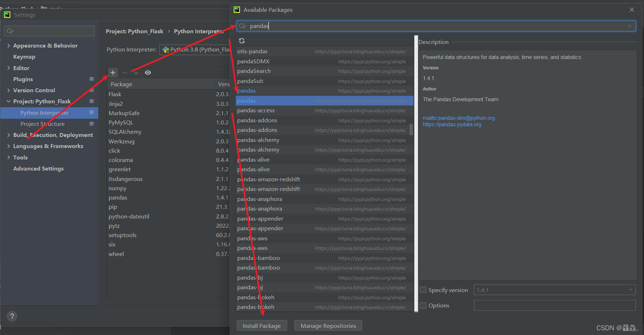Click the Python Interpreter project-level badge icon
The image size is (644, 335).
pos(92,113)
